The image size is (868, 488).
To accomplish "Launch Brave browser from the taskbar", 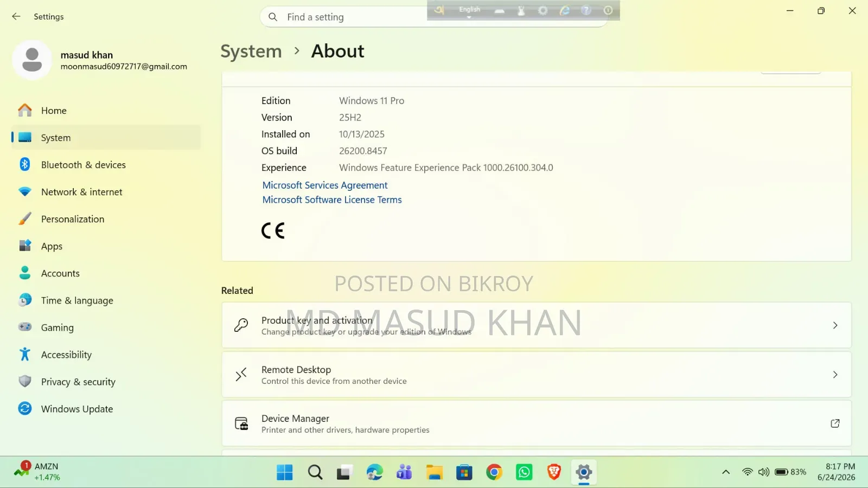I will 554,473.
